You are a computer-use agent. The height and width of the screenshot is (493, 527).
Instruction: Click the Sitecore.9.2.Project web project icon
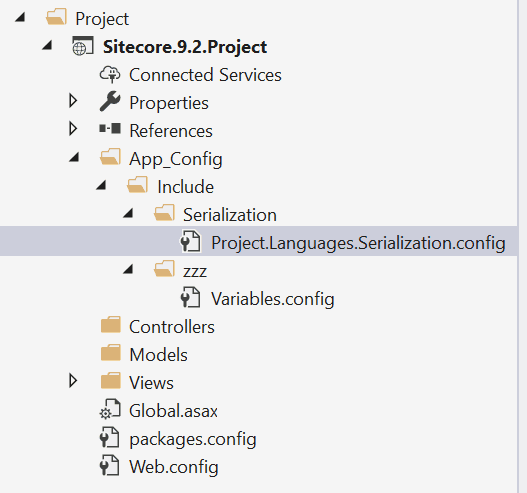[x=83, y=46]
